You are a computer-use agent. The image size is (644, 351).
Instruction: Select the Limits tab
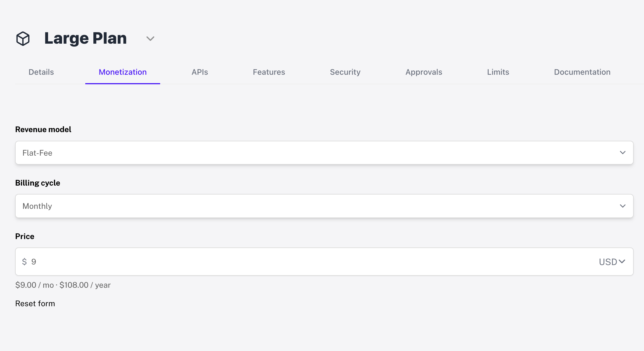click(498, 72)
